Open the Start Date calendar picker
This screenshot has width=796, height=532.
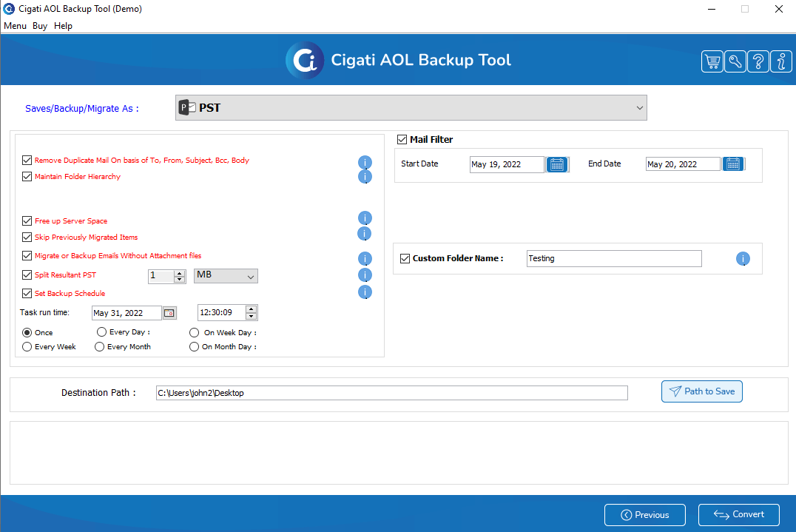click(557, 164)
